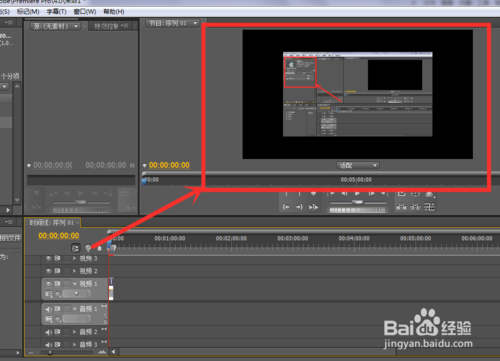Toggle visibility eye of 视频 2 track
This screenshot has width=500, height=361.
[x=49, y=271]
